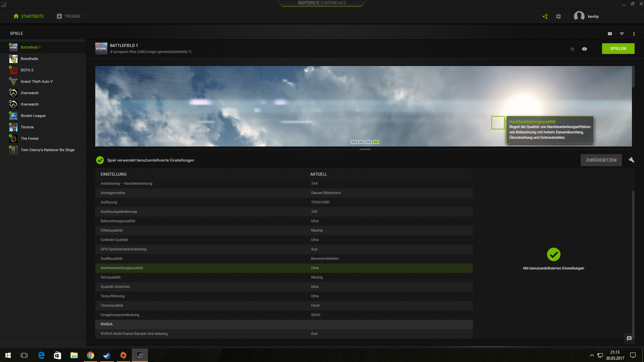Viewport: 644px width, 362px height.
Task: Open the games filter icon
Action: pyautogui.click(x=622, y=34)
